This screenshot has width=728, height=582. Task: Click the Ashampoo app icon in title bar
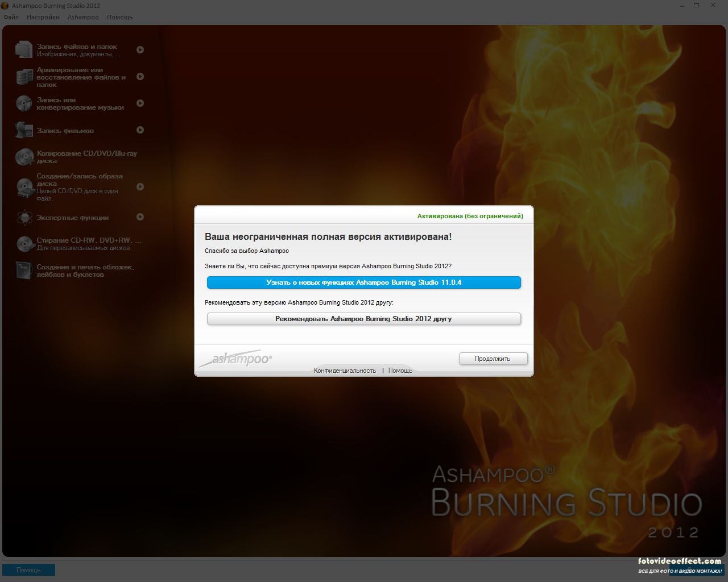click(5, 6)
